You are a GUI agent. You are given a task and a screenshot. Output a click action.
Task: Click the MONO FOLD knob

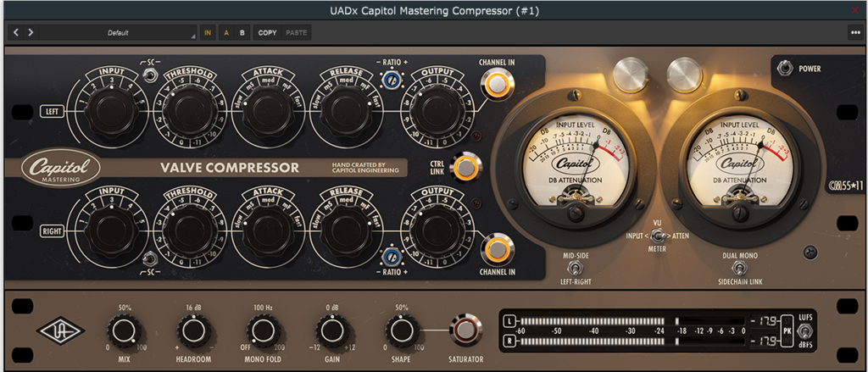pyautogui.click(x=263, y=331)
